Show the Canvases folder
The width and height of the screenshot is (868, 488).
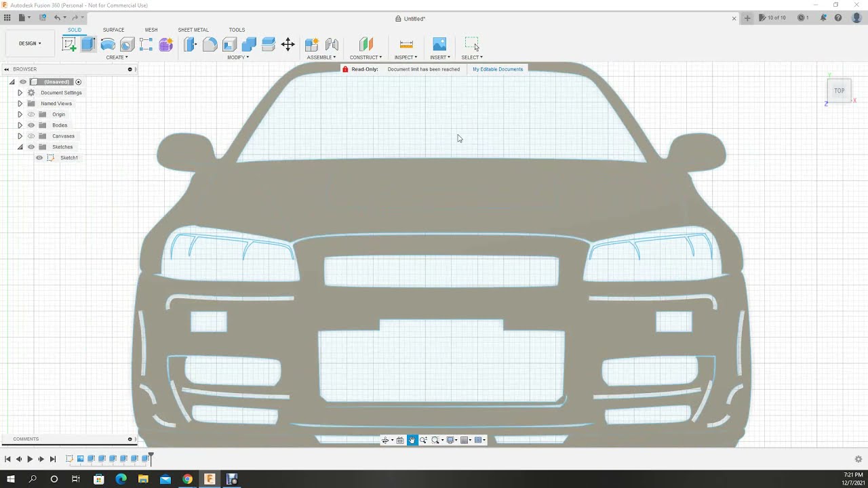(31, 136)
